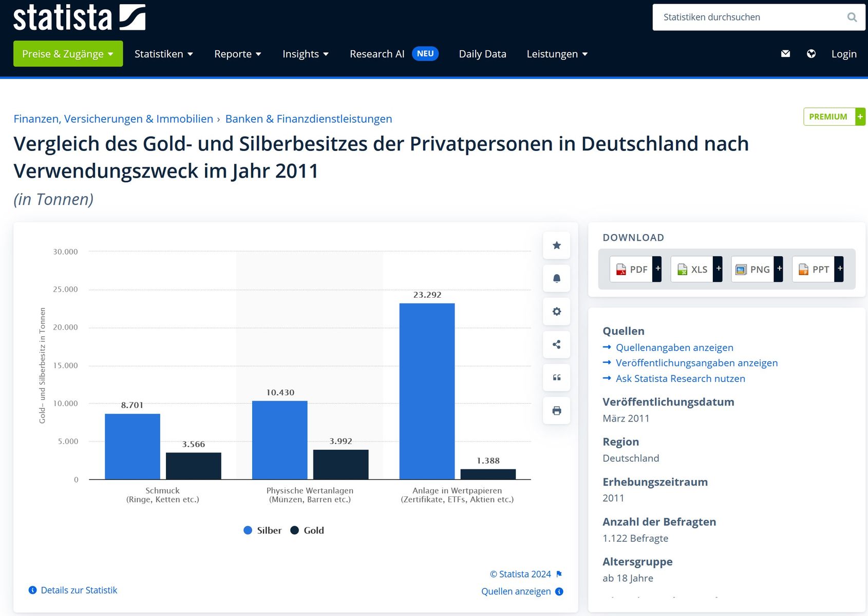Toggle Silber series in chart legend
Viewport: 868px width, 616px height.
tap(262, 530)
